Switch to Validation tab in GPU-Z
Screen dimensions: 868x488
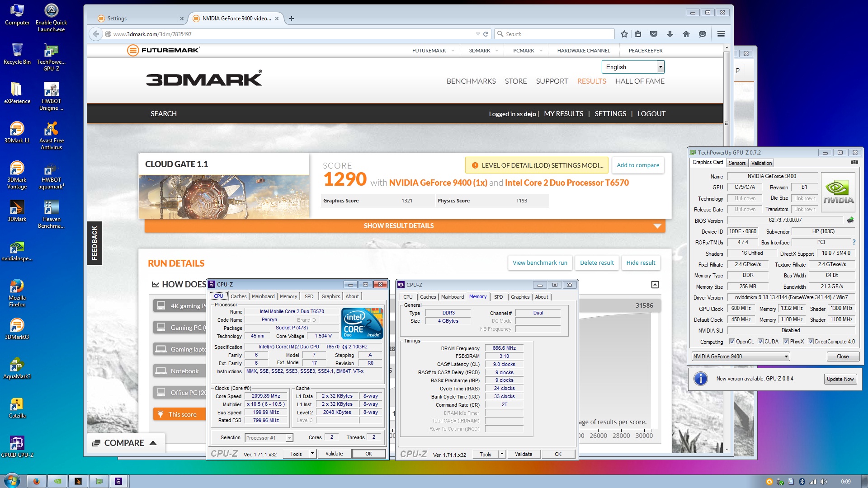(761, 163)
